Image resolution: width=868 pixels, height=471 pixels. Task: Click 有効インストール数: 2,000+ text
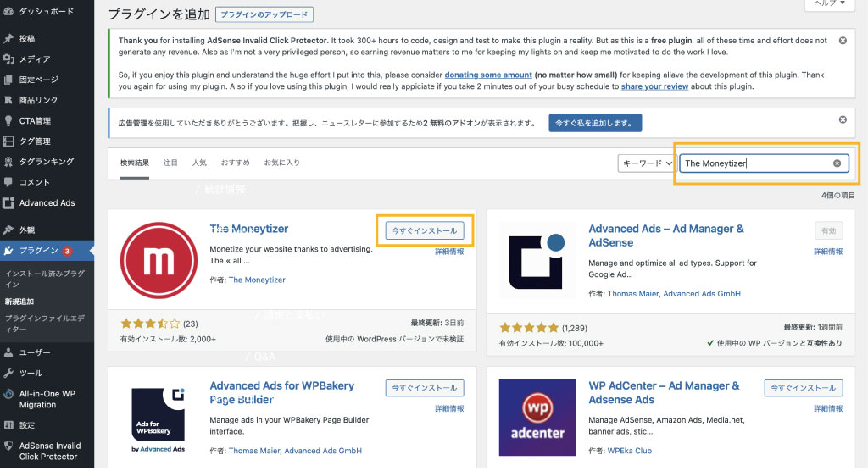tap(169, 340)
